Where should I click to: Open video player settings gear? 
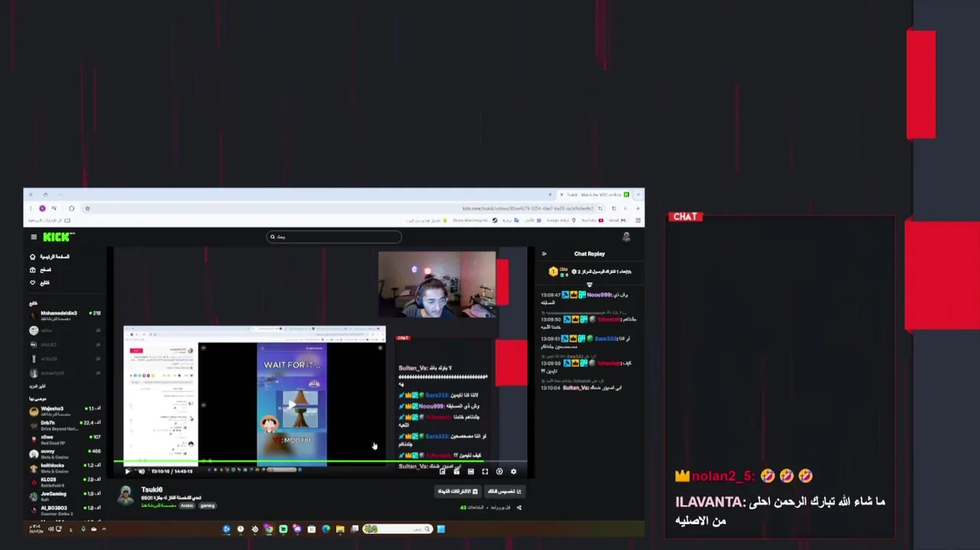point(513,471)
